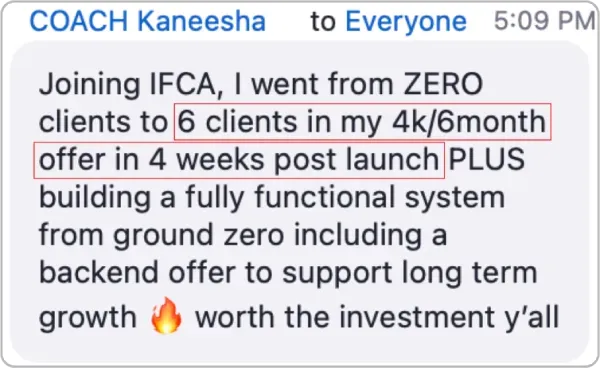Click the word growth before the emoji
600x368 pixels.
click(88, 318)
